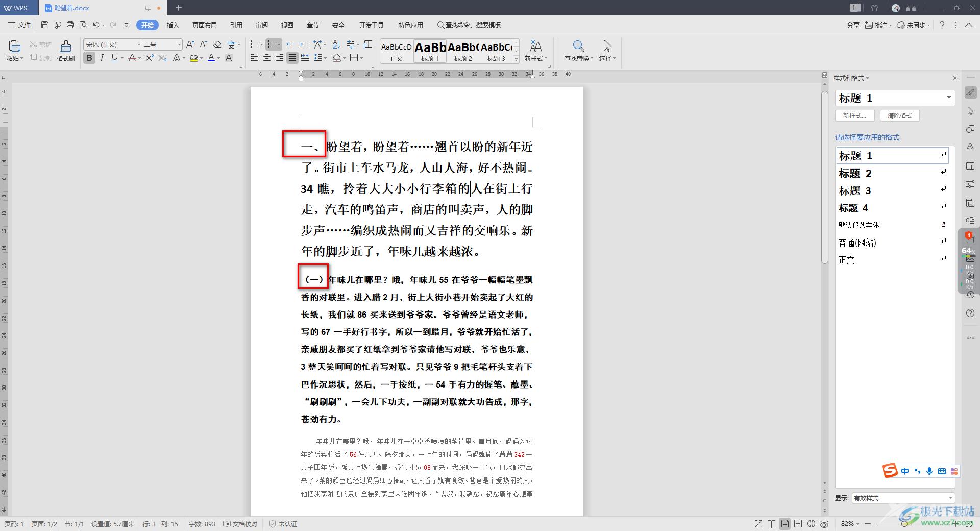
Task: Click the Print icon in quick access bar
Action: (70, 25)
